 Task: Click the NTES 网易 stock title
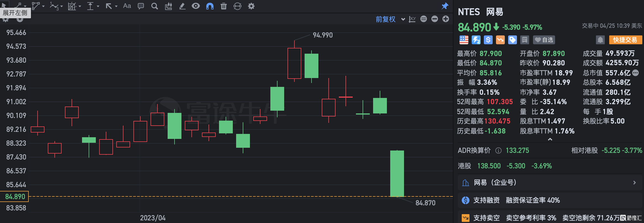coord(481,12)
